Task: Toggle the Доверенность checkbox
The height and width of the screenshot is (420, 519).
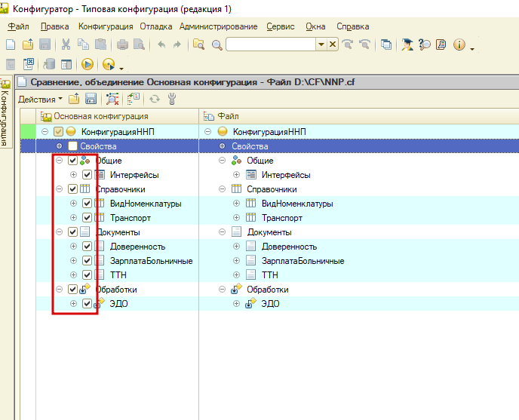Action: pyautogui.click(x=87, y=247)
